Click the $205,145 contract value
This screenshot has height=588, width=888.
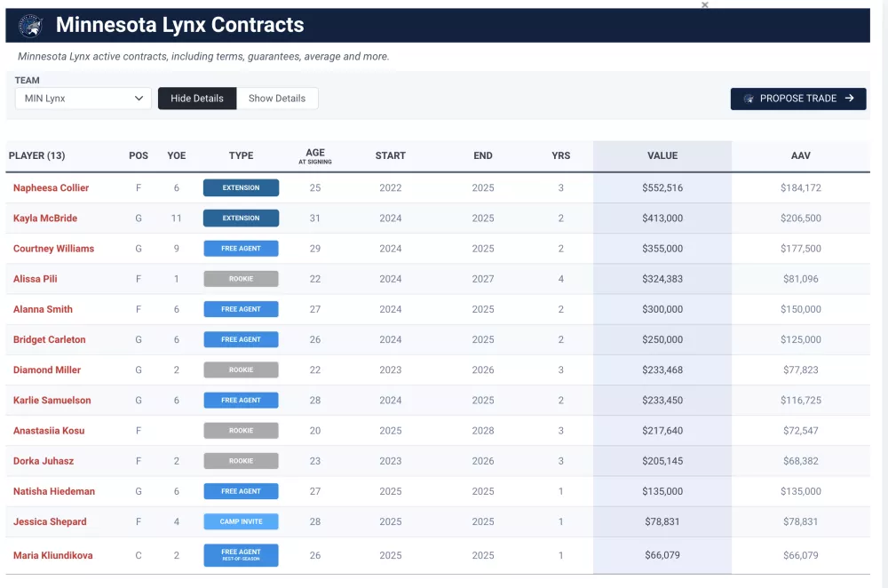coord(662,461)
